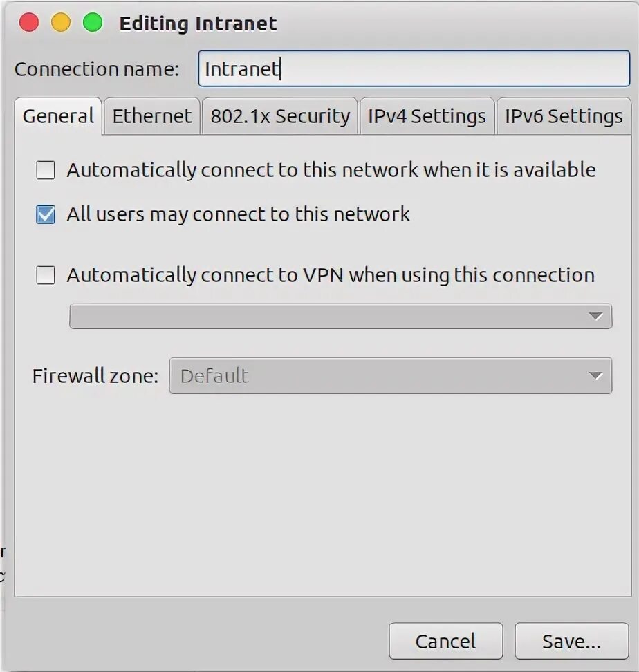The height and width of the screenshot is (672, 639).
Task: Enable automatically connect to VPN
Action: (46, 275)
